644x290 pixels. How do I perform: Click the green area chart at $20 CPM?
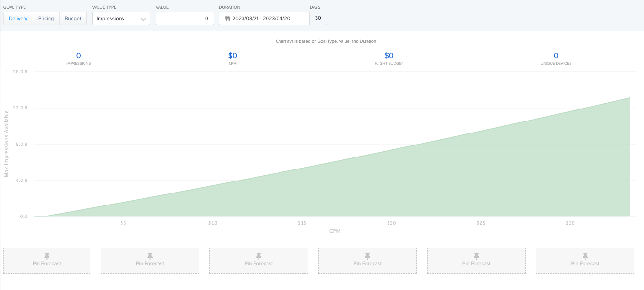pos(391,192)
